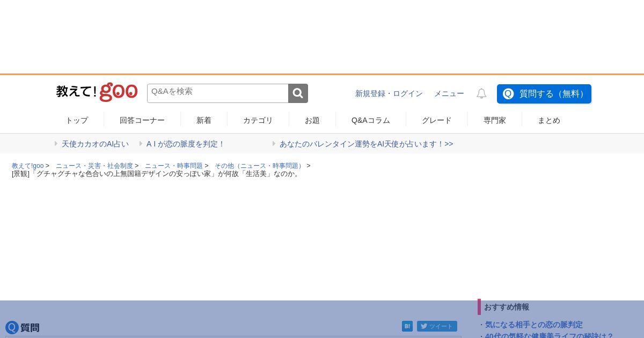644x338 pixels.
Task: Open the お題 tab
Action: coord(312,120)
